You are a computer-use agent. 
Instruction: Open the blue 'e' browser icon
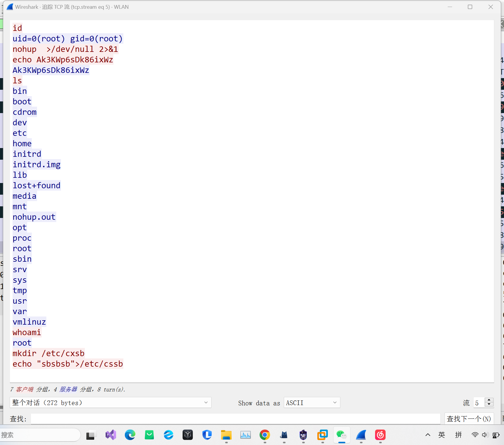169,435
